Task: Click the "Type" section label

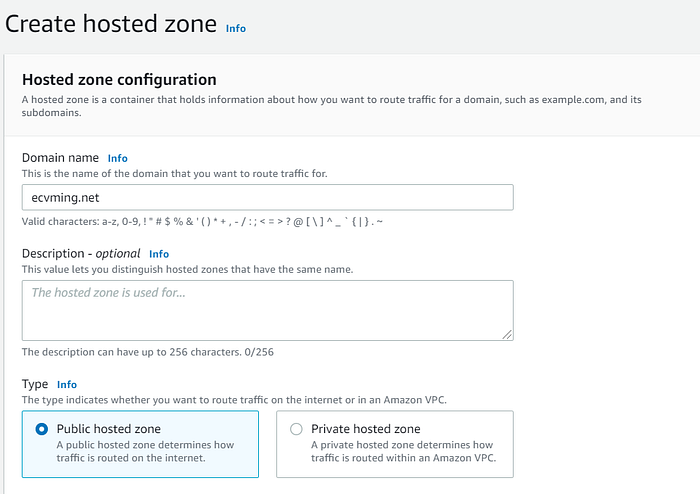Action: [x=35, y=384]
